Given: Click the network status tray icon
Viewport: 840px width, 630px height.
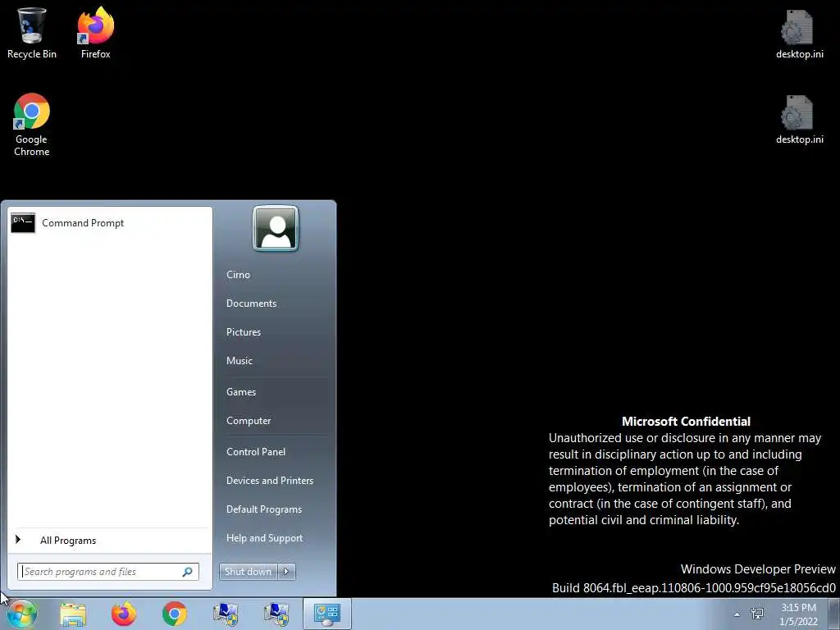Looking at the screenshot, I should (x=757, y=614).
